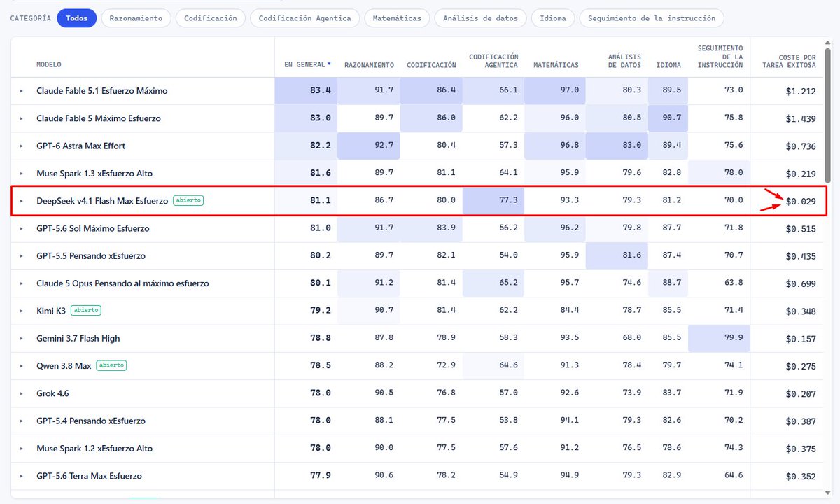The width and height of the screenshot is (840, 504).
Task: Click the model name GPT-6 Astra Max Effort
Action: (81, 146)
